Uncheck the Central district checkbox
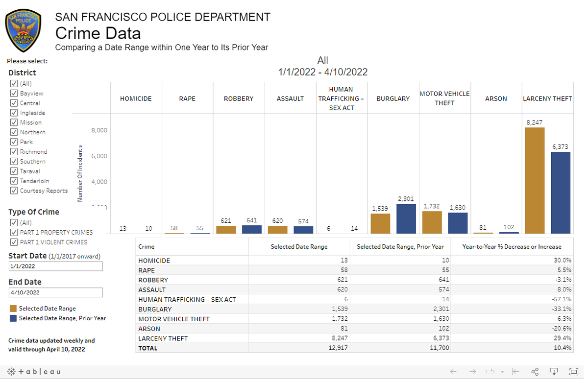Viewport: 588px width, 383px height. pos(14,103)
